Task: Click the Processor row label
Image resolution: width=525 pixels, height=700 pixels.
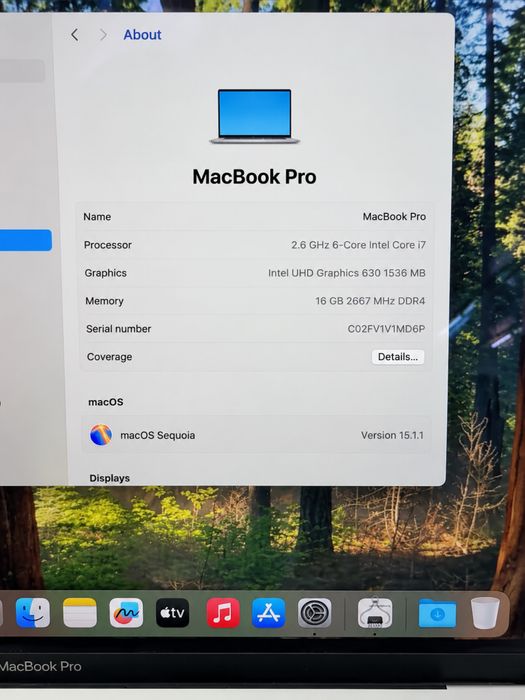Action: point(108,245)
